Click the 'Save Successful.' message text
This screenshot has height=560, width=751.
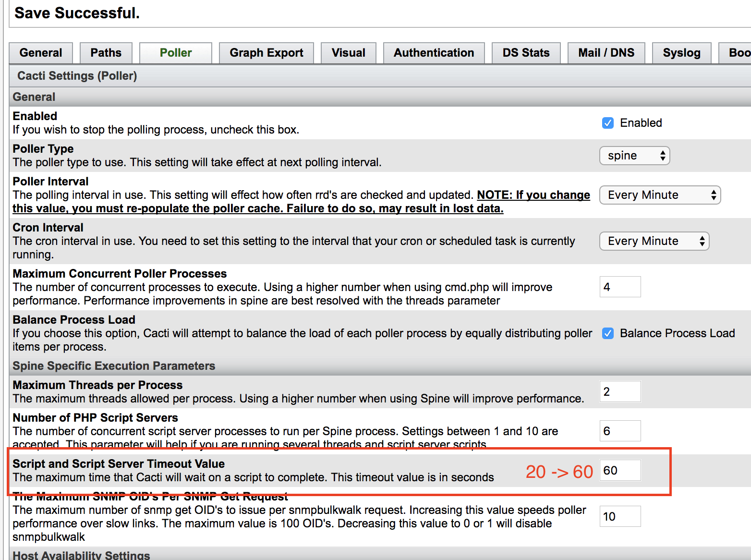pyautogui.click(x=77, y=13)
